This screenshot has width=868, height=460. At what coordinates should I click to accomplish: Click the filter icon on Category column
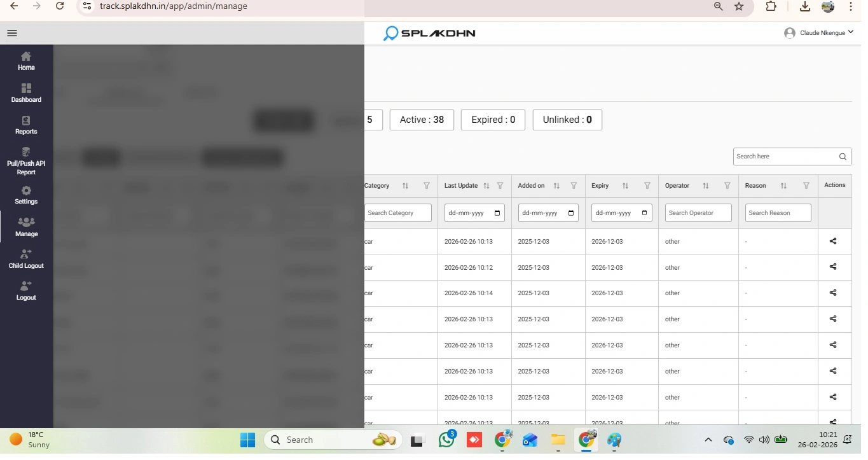click(427, 186)
